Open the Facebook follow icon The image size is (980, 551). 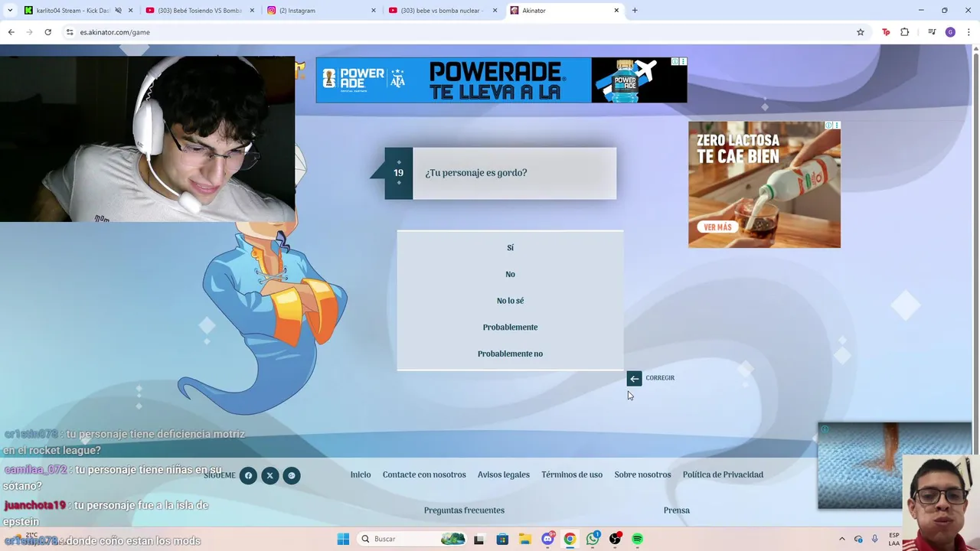pyautogui.click(x=248, y=475)
